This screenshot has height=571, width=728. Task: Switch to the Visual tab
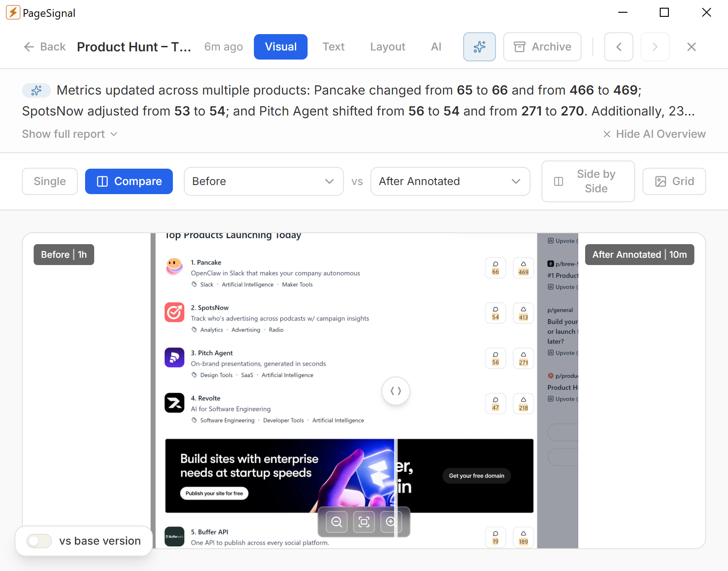[x=281, y=47]
